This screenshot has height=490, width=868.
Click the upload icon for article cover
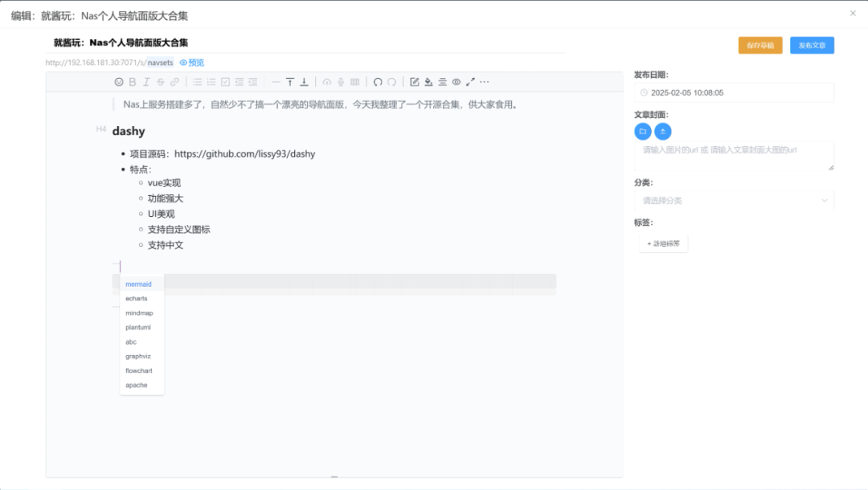(662, 131)
